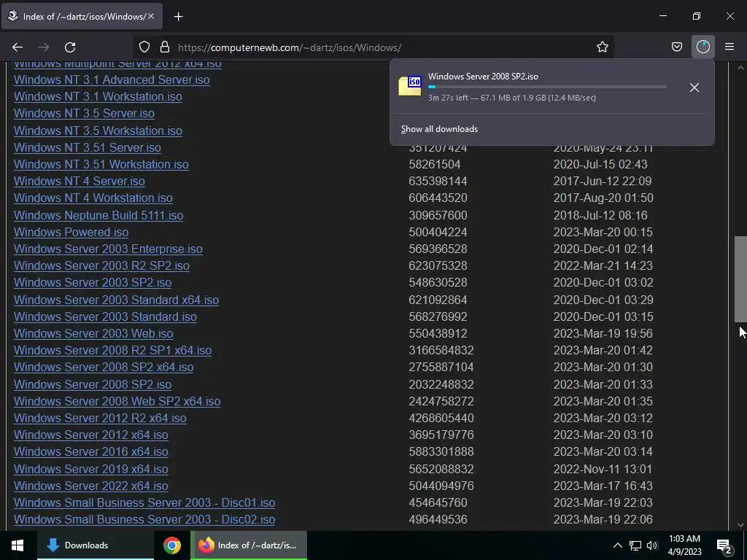Bookmark this page with star icon
The width and height of the screenshot is (747, 560).
[602, 47]
